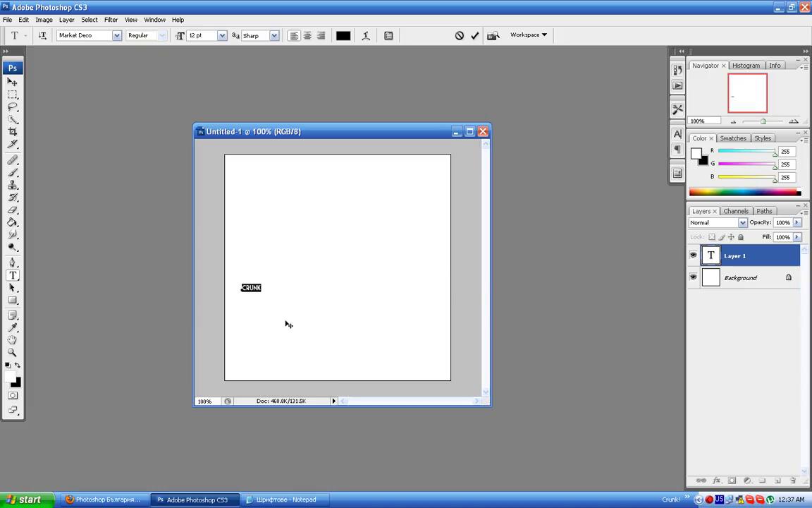812x508 pixels.
Task: Cancel current text edits icon
Action: click(460, 35)
